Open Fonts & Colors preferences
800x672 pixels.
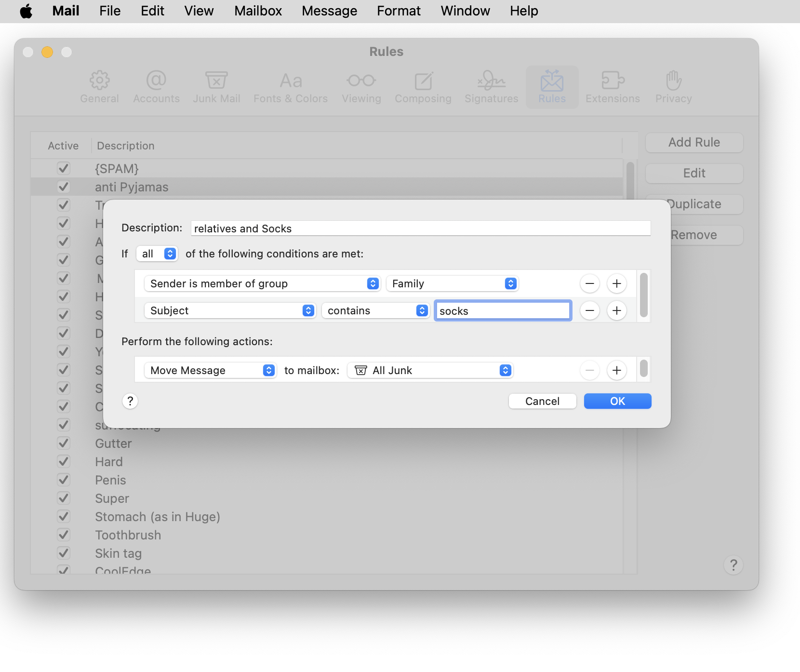tap(291, 87)
